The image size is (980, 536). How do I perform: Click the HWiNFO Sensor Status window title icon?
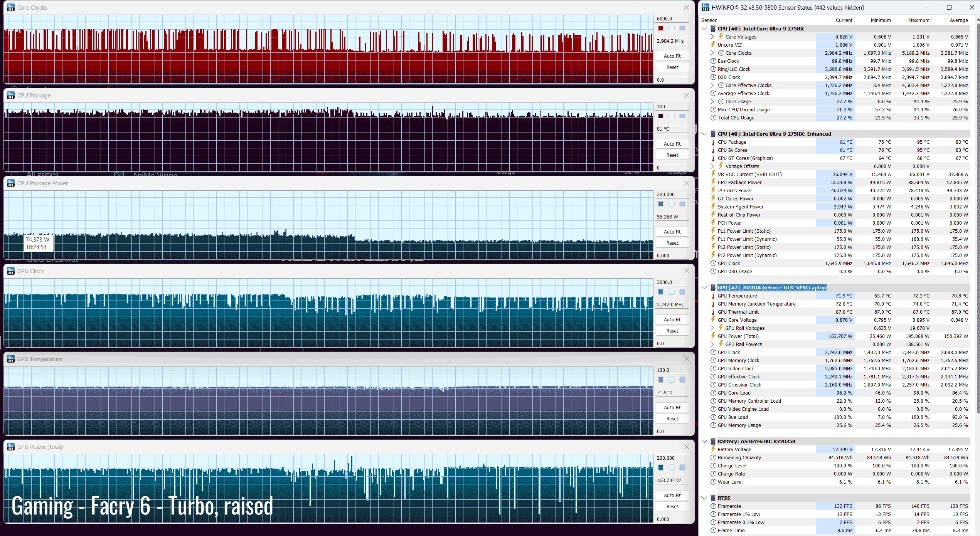point(705,7)
